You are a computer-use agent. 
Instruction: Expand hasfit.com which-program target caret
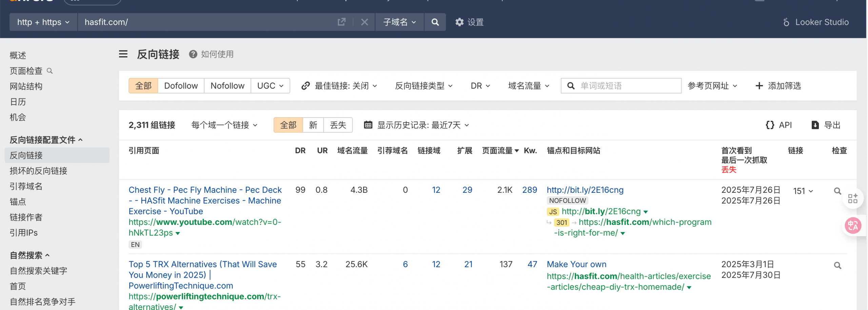point(623,233)
